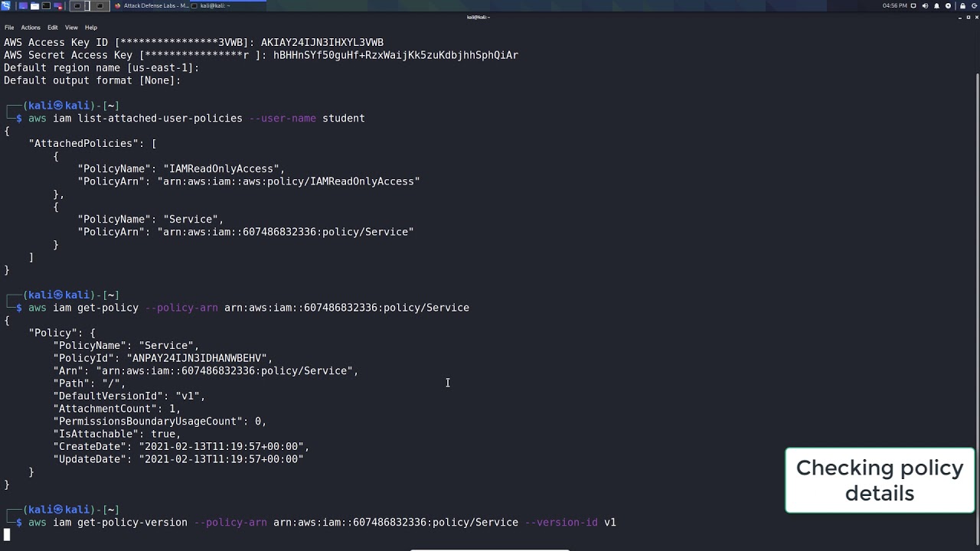Image resolution: width=980 pixels, height=551 pixels.
Task: Click the "AttachedPolicies" key
Action: [83, 143]
